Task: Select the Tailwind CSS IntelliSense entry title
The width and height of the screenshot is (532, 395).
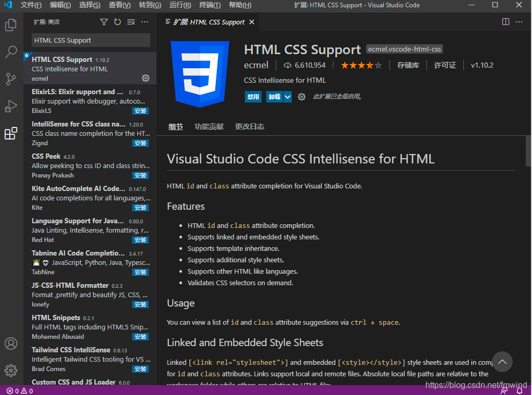Action: [x=71, y=350]
